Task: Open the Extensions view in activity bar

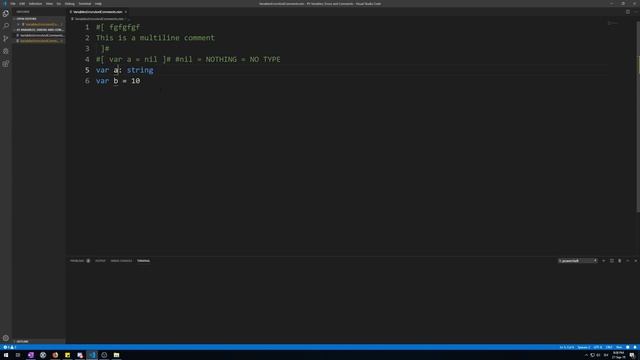Action: (6, 64)
